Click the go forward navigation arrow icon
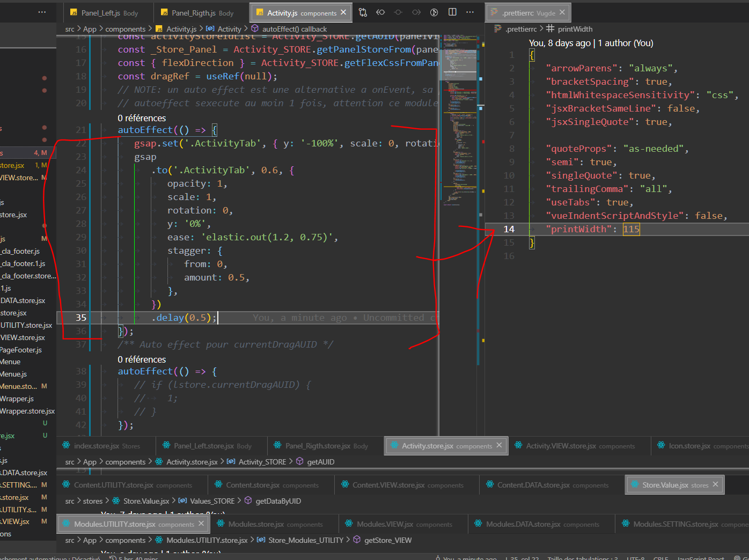749x560 pixels. (416, 12)
